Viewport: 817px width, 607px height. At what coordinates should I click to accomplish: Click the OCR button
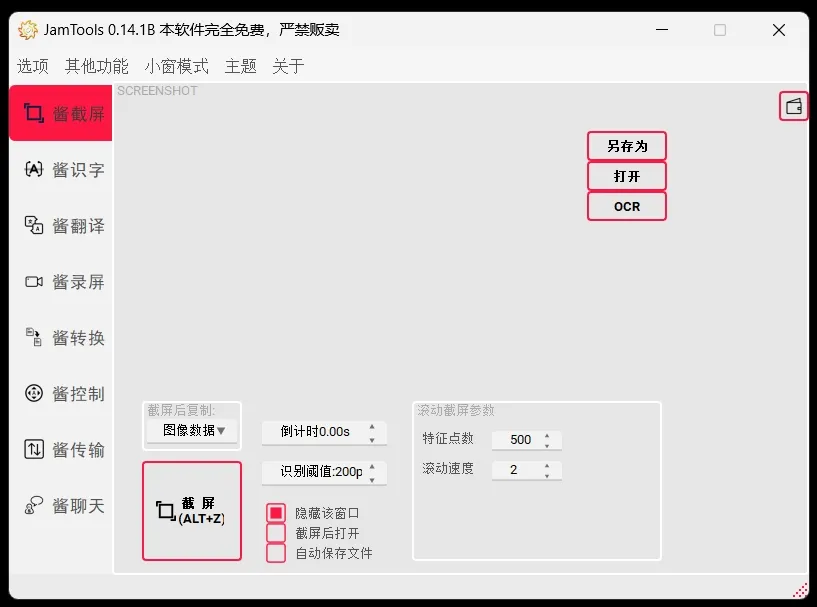click(x=627, y=206)
